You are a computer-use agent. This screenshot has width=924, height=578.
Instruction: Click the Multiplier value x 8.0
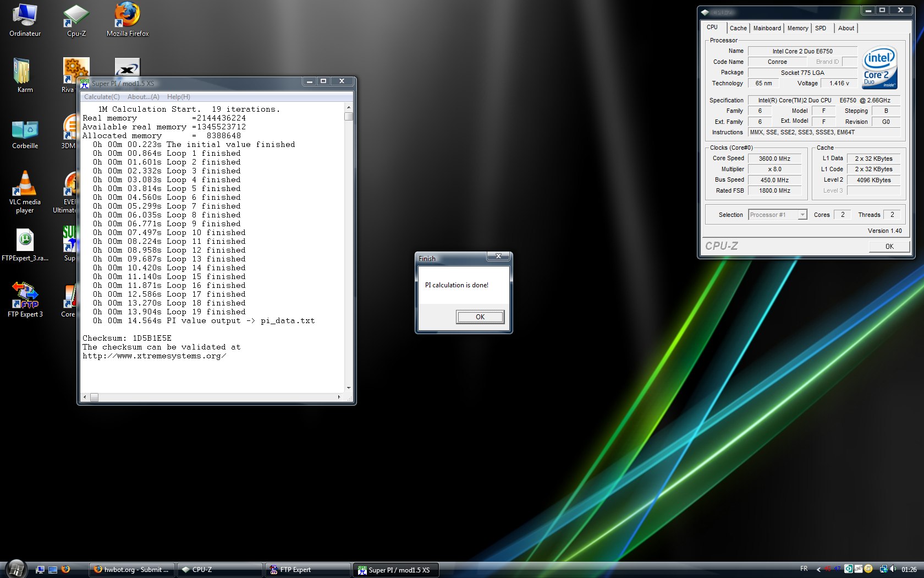pyautogui.click(x=774, y=169)
